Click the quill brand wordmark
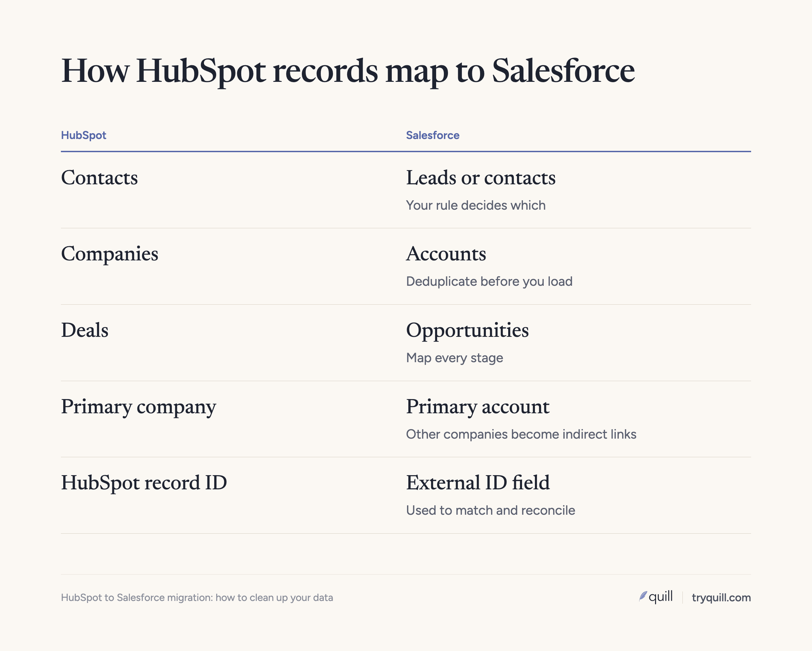 point(661,597)
